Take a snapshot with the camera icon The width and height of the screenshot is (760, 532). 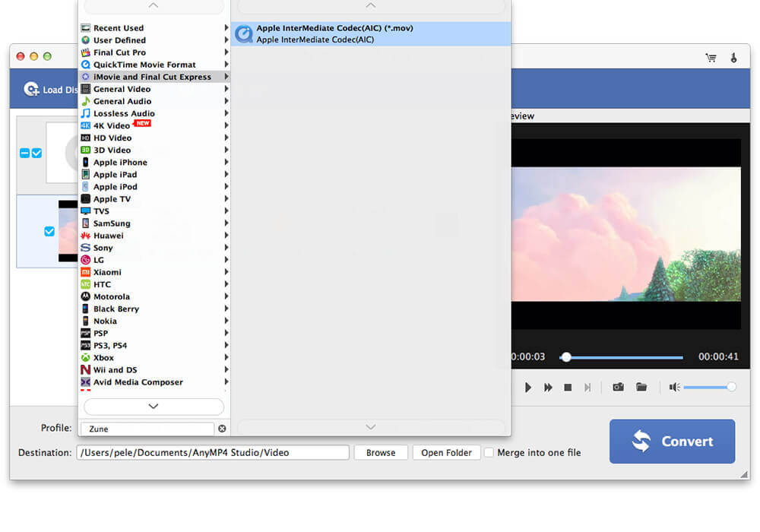pos(618,387)
